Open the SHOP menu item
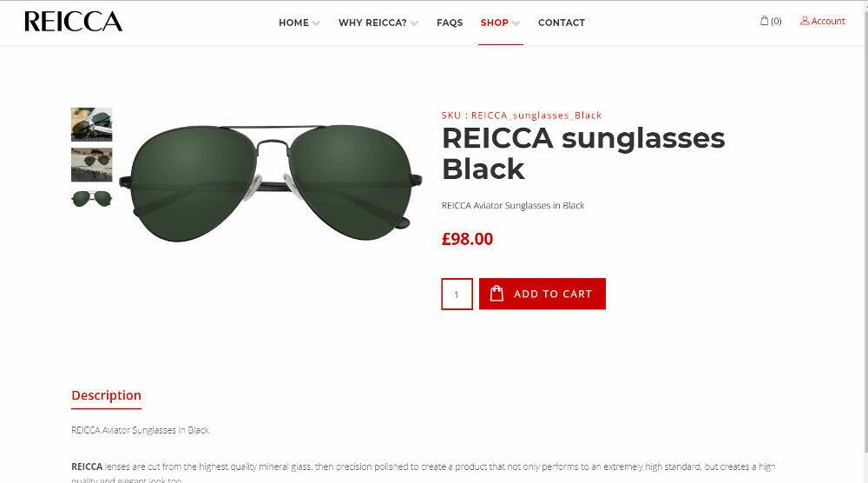Screen dimensions: 868x483 tap(495, 23)
